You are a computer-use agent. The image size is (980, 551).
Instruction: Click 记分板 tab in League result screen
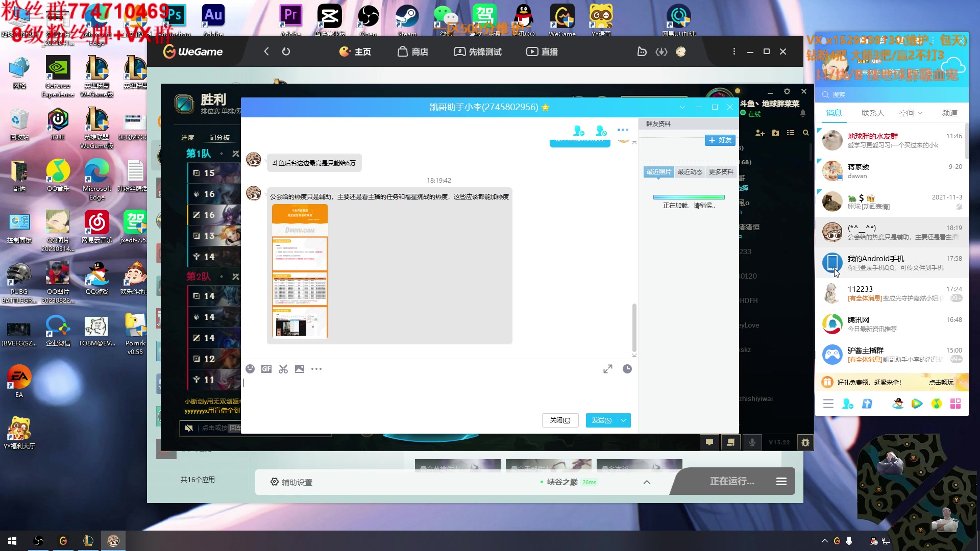click(219, 138)
